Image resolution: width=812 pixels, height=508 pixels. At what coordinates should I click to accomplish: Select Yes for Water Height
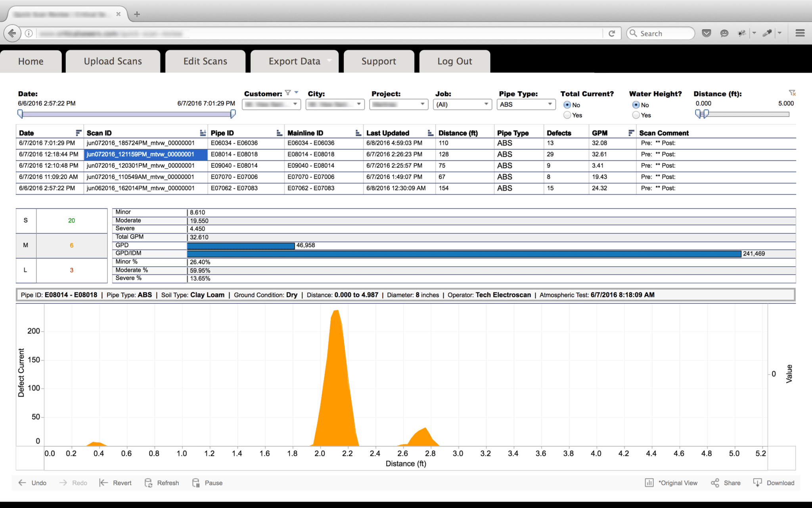pyautogui.click(x=636, y=115)
